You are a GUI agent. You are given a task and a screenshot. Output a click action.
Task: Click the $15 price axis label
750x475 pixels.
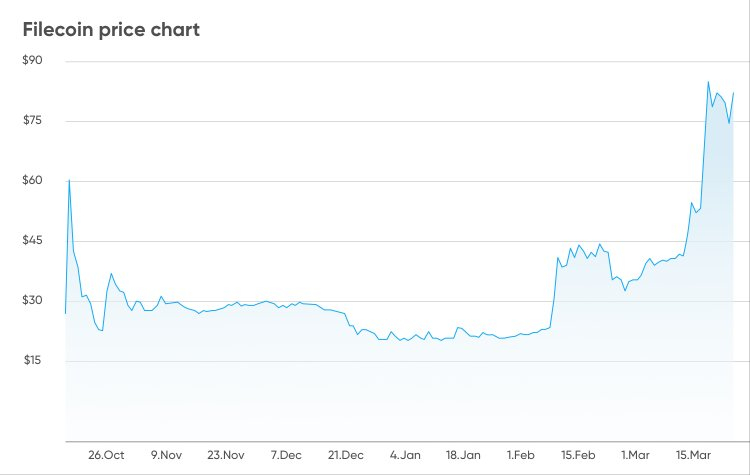coord(34,361)
